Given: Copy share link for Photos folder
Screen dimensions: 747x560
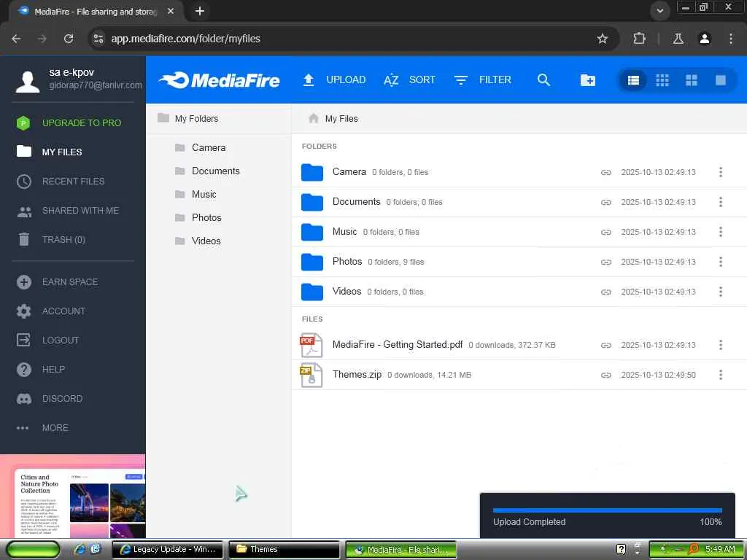Looking at the screenshot, I should click(x=606, y=262).
